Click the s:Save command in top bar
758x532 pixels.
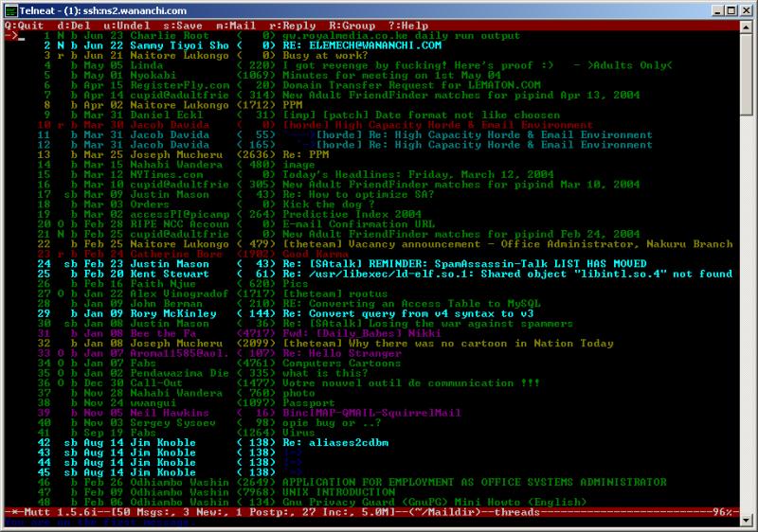click(x=183, y=26)
